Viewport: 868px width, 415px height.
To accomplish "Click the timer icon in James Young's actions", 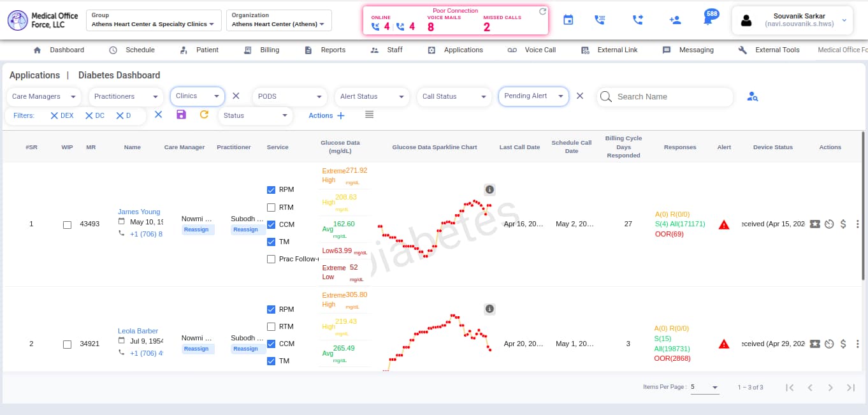I will (829, 224).
